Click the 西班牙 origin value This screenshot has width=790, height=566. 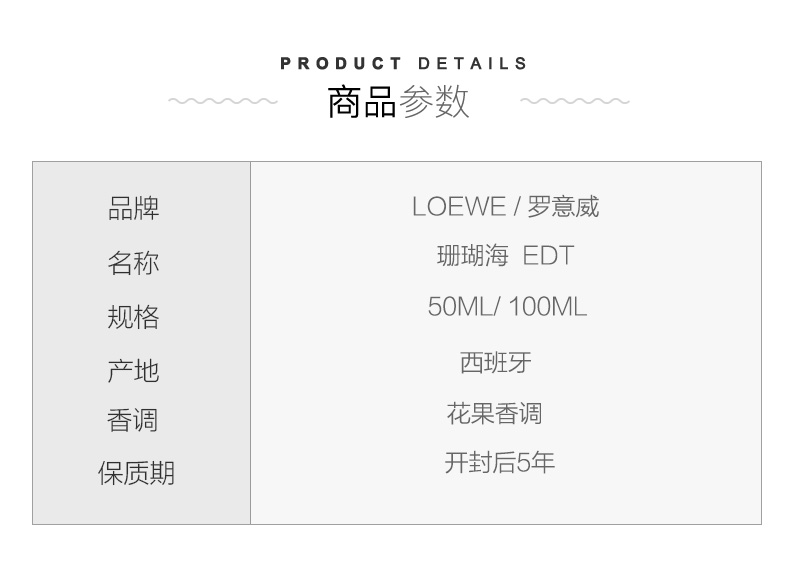[495, 362]
